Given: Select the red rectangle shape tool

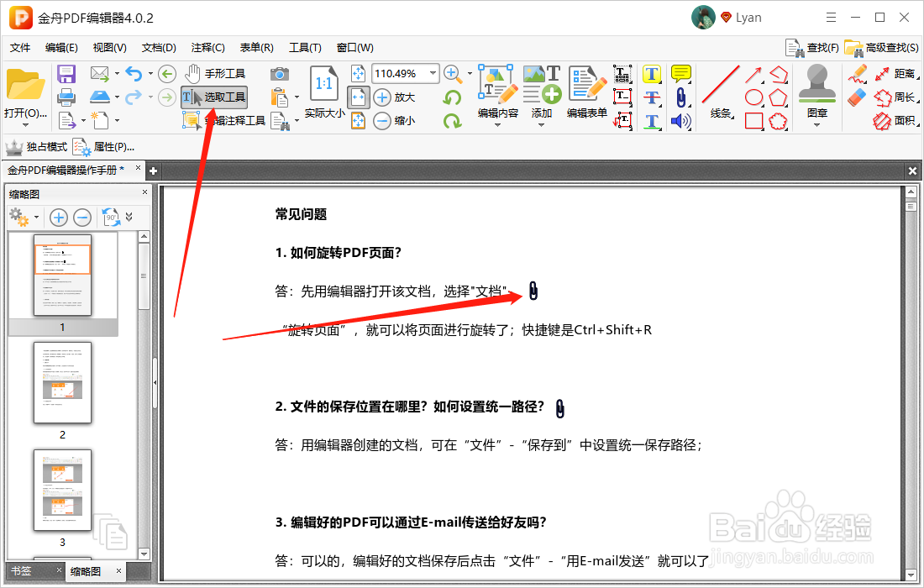Looking at the screenshot, I should 753,121.
